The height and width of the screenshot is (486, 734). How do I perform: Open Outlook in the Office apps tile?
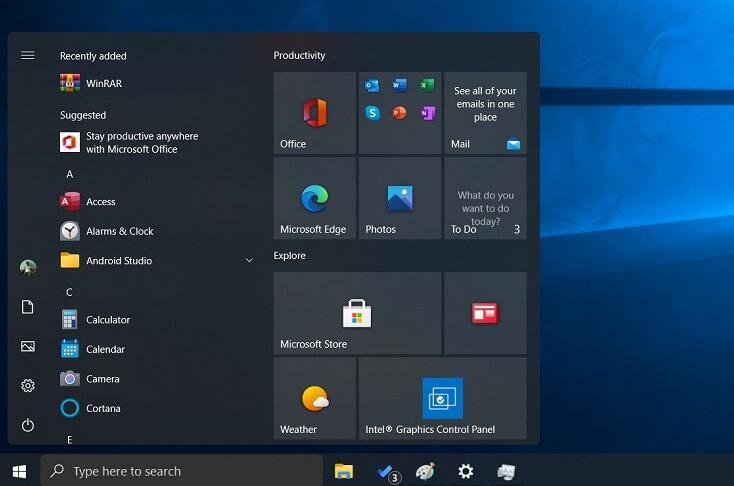coord(372,86)
